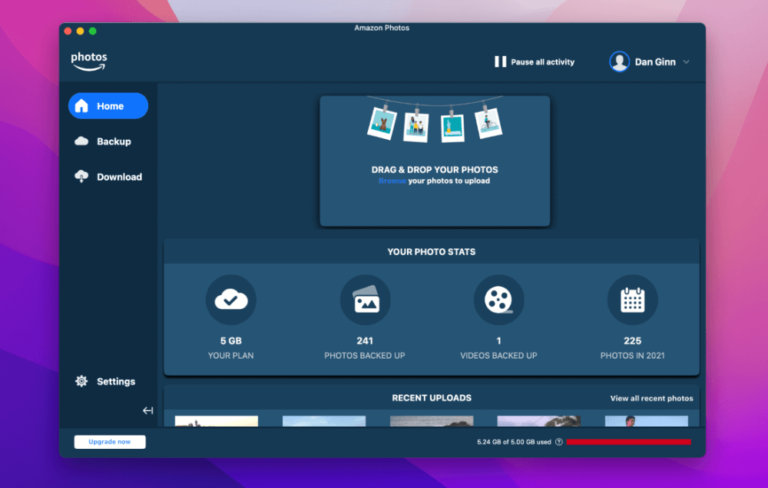Image resolution: width=768 pixels, height=488 pixels.
Task: Click the cloud checkmark plan icon
Action: [231, 300]
